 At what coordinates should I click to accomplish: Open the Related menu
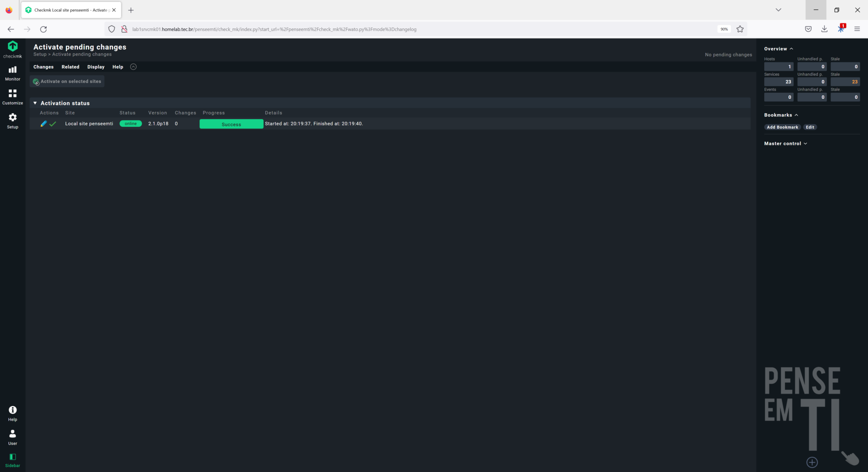(70, 67)
